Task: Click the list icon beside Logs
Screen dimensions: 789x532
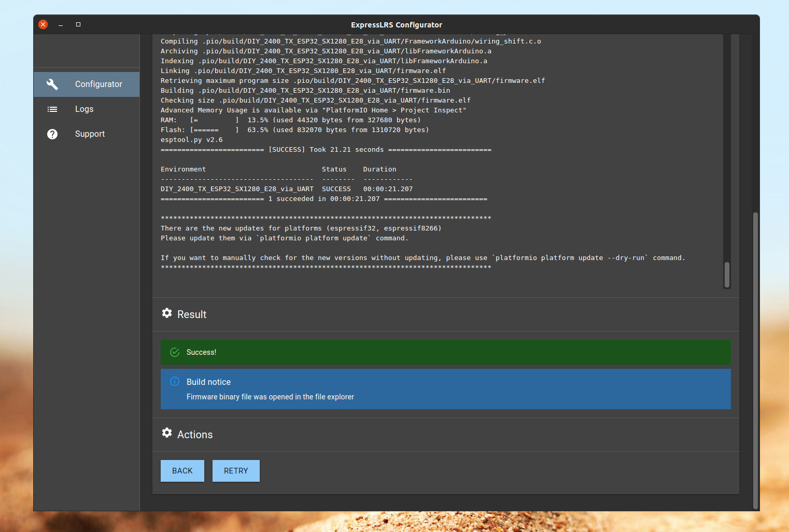Action: point(52,109)
